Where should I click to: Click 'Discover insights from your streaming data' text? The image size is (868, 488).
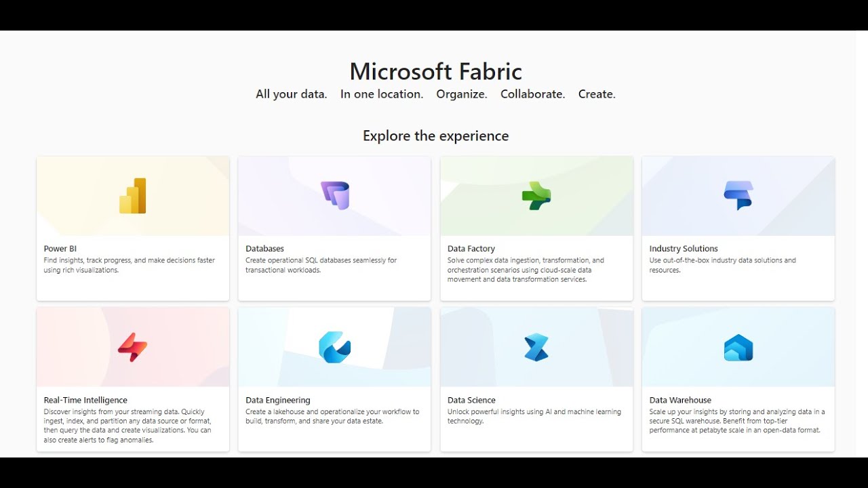(x=127, y=426)
